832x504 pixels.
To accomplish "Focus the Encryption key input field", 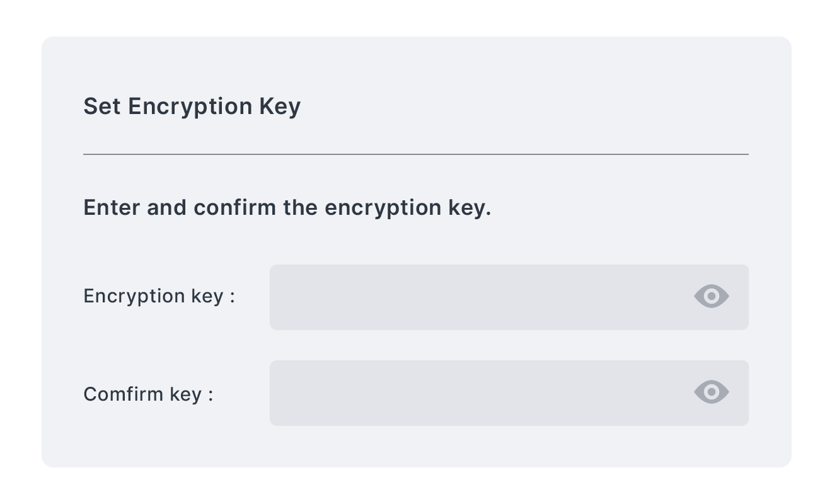I will tap(479, 297).
